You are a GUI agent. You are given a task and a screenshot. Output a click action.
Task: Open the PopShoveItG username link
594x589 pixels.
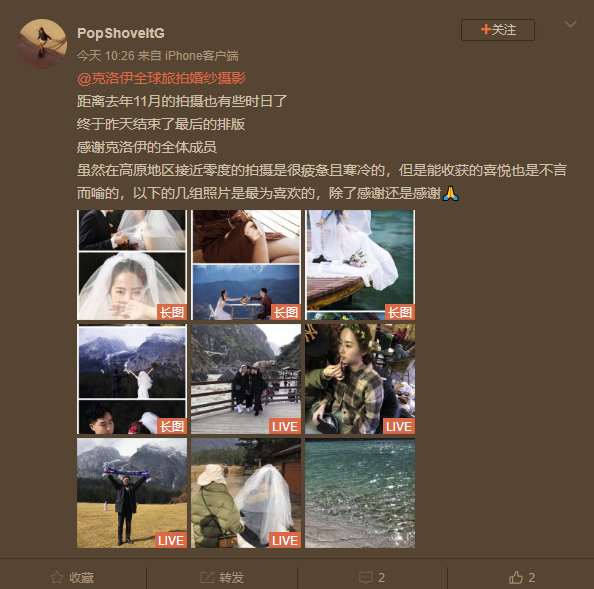(x=121, y=33)
